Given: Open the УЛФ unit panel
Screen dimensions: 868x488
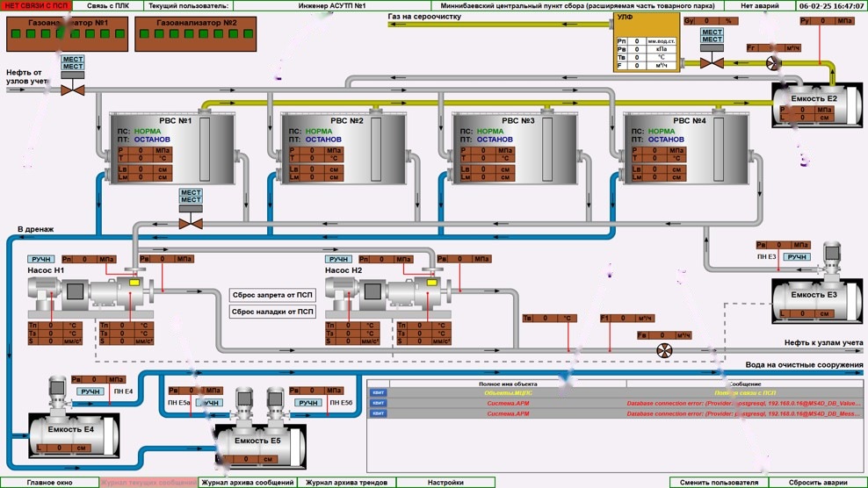Looking at the screenshot, I should coord(647,43).
